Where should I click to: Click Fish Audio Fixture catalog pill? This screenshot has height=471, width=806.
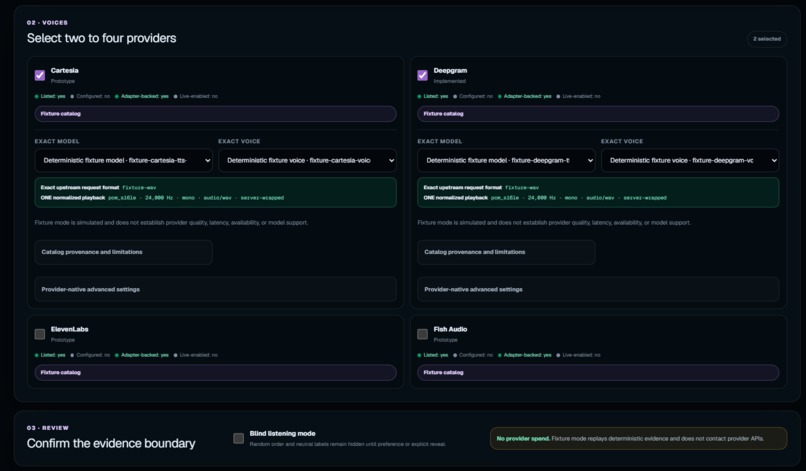(x=598, y=372)
